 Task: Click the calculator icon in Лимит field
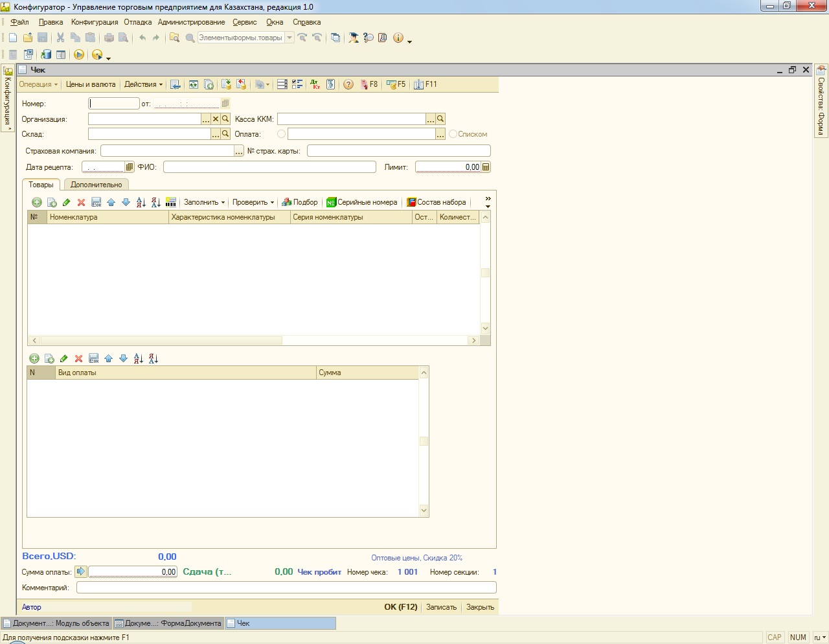tap(486, 167)
